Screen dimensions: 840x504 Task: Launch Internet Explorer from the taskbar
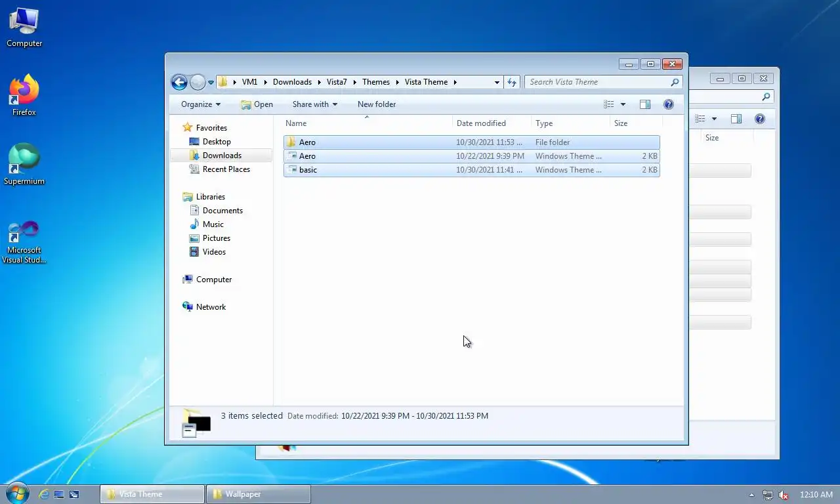tap(44, 494)
